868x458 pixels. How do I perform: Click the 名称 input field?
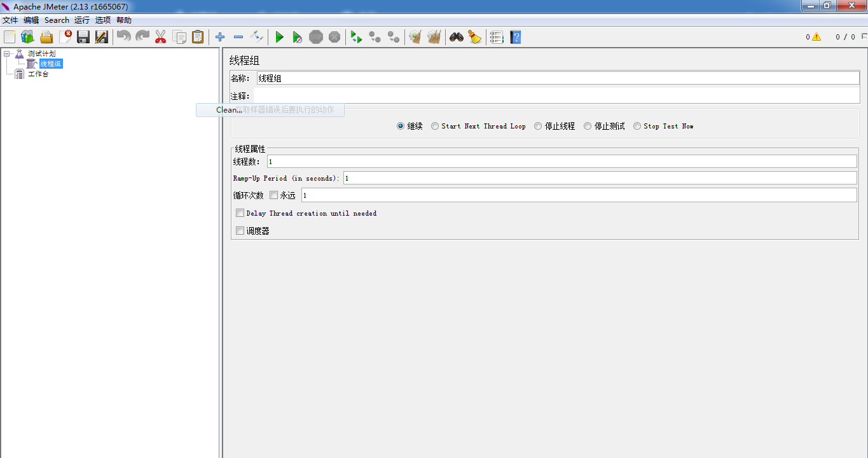(558, 78)
